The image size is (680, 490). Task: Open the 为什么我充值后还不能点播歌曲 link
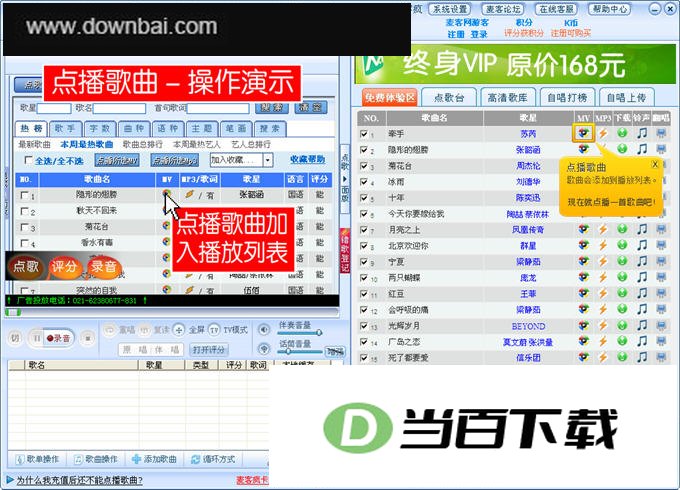(x=79, y=480)
